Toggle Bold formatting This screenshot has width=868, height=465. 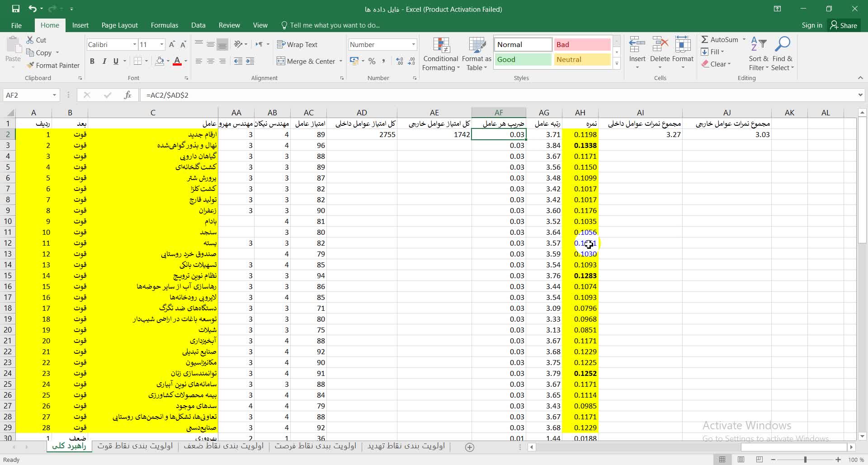tap(92, 61)
